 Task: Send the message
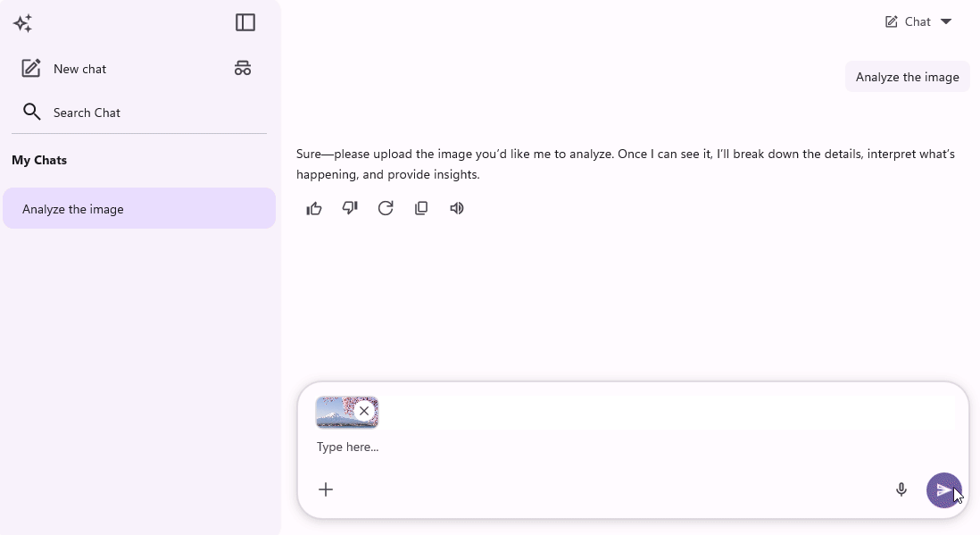(x=943, y=490)
